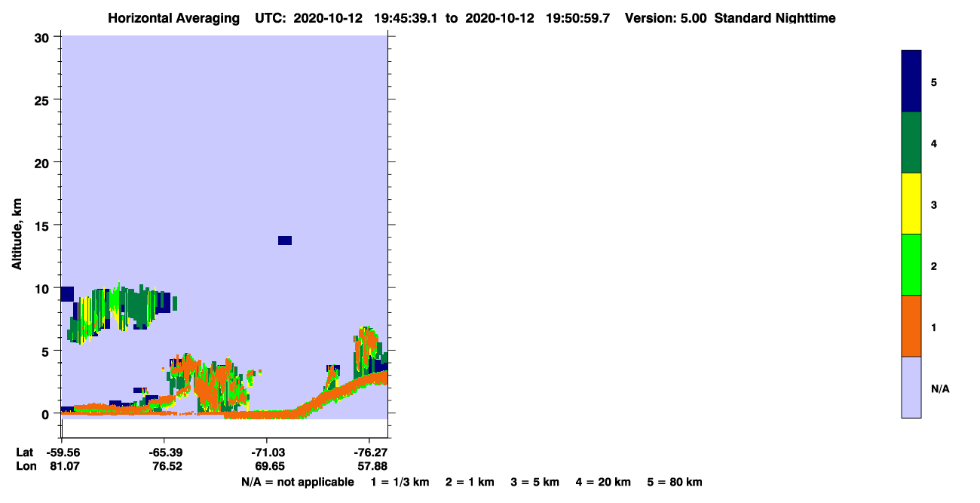
Task: Click longitude value 81.07
Action: [x=65, y=467]
